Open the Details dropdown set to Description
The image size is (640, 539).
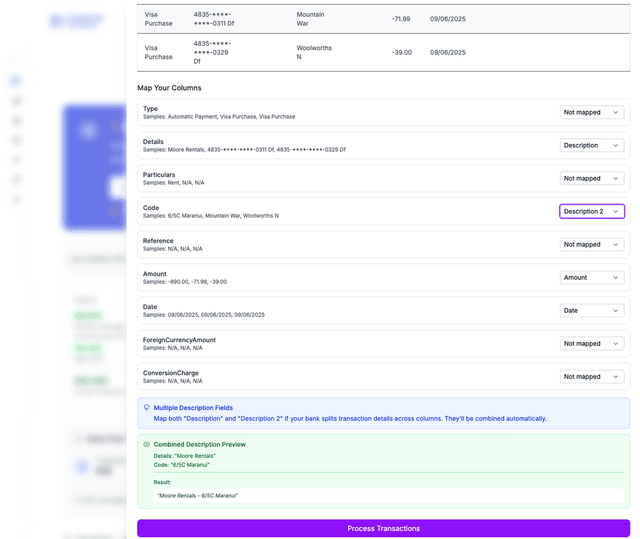(591, 145)
